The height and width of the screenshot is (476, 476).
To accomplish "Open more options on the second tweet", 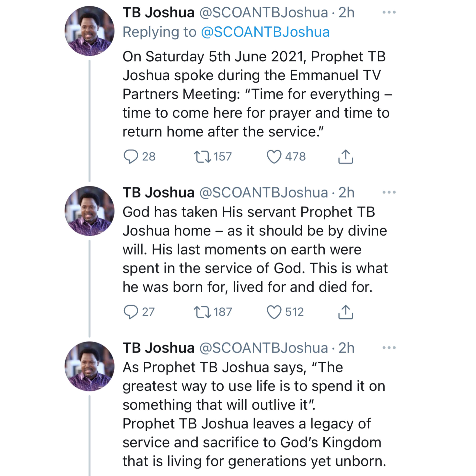I will 389,192.
